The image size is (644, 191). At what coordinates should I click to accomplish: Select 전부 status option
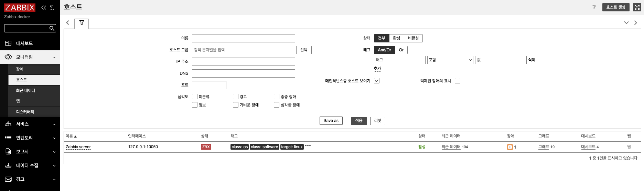[382, 38]
